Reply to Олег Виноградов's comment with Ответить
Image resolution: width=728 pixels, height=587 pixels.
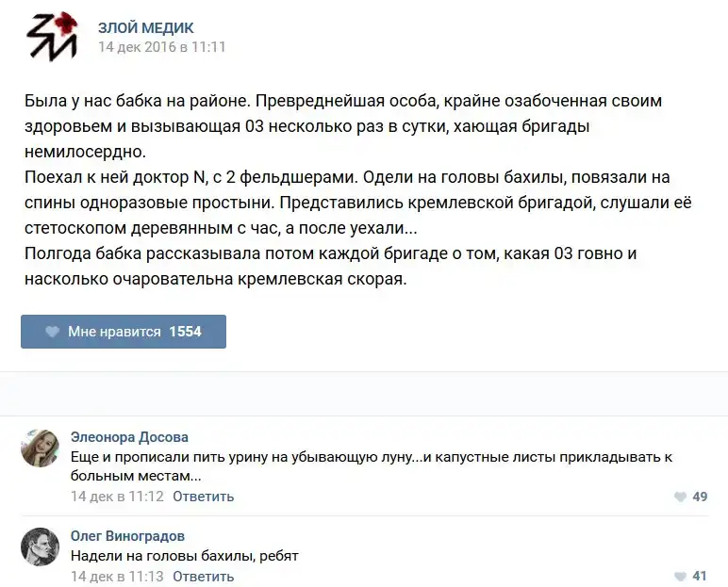coord(203,577)
